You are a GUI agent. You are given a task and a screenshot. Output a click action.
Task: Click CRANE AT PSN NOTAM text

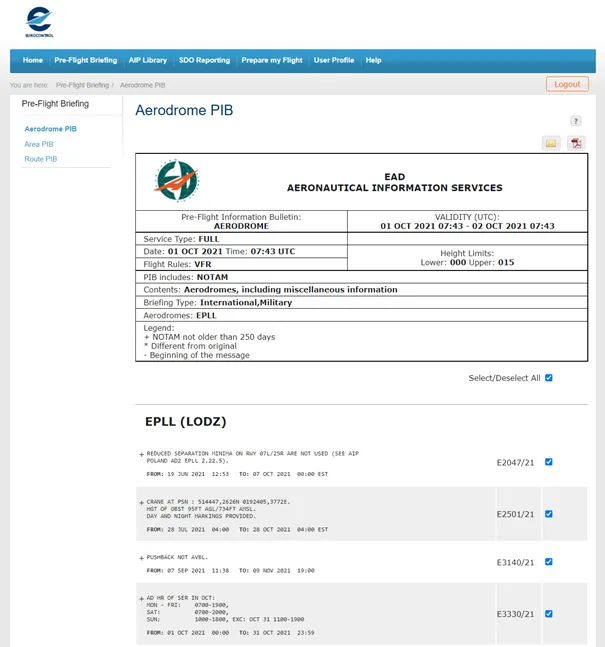[x=218, y=509]
